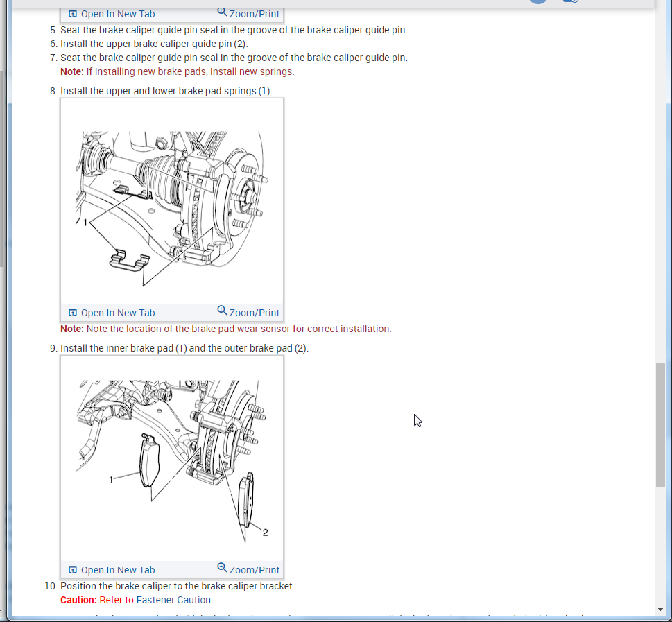
Task: Click the scrollbar down arrow
Action: tap(660, 610)
